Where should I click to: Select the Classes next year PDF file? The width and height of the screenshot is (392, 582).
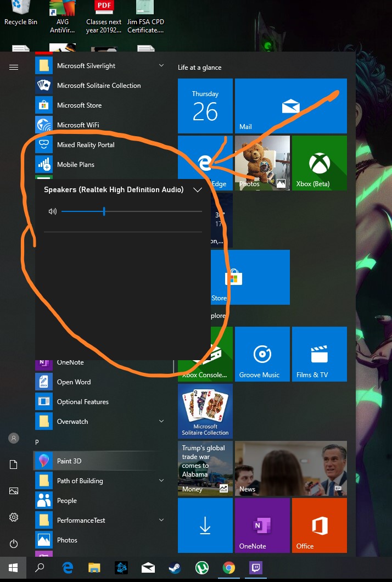(x=104, y=17)
